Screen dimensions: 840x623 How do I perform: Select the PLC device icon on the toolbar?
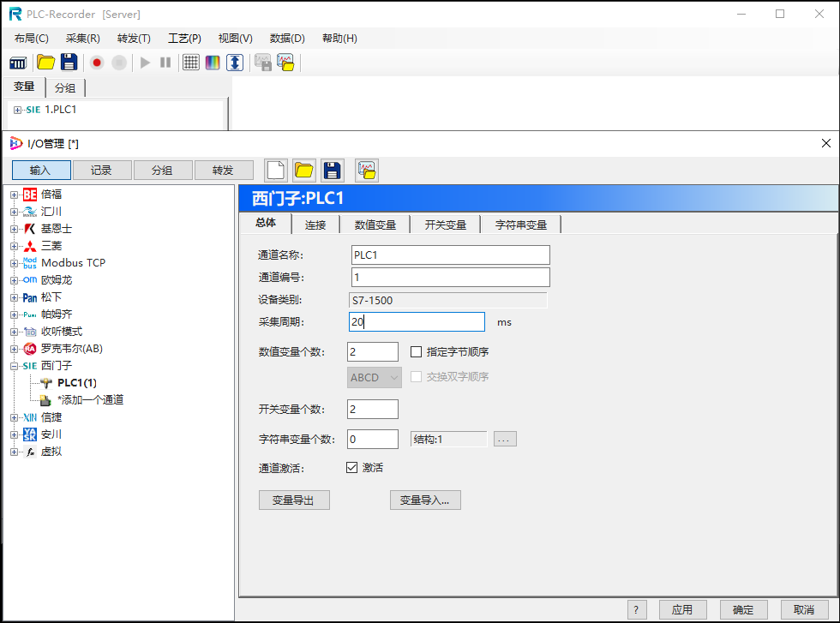click(x=18, y=62)
